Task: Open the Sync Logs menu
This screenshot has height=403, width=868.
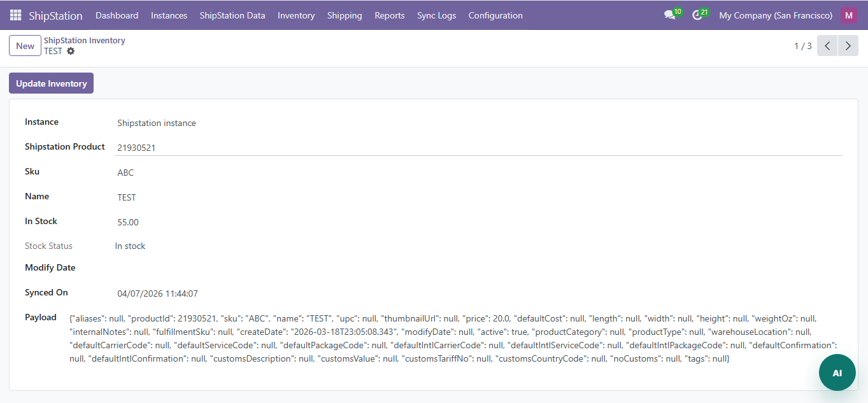Action: click(x=436, y=15)
